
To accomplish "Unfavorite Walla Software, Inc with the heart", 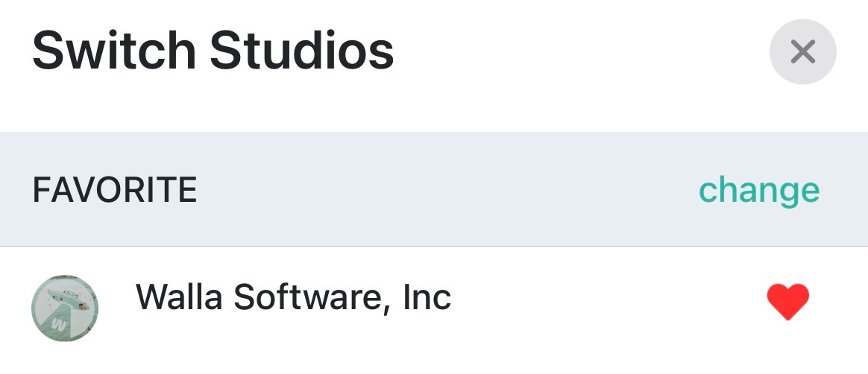I will [x=787, y=302].
